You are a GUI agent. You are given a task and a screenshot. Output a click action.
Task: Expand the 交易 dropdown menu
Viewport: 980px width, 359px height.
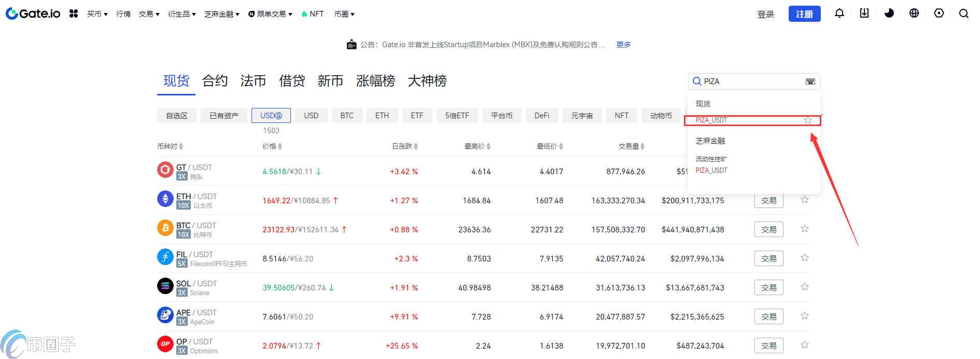(x=149, y=14)
